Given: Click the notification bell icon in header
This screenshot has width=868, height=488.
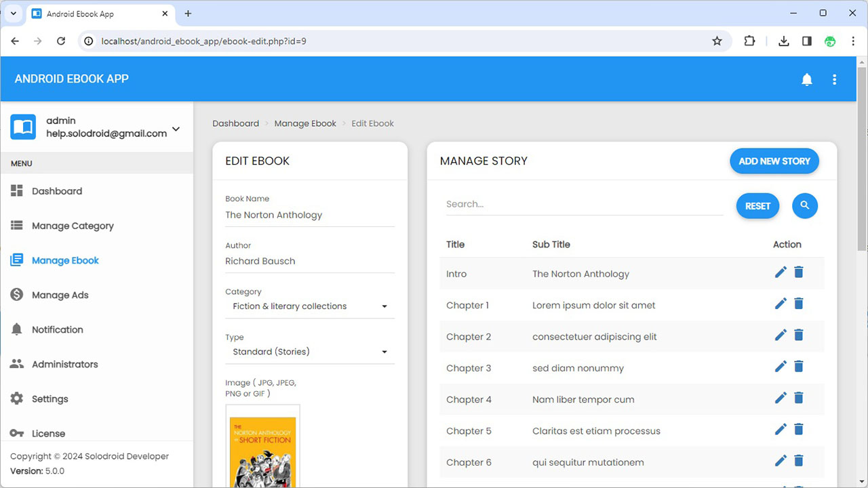Looking at the screenshot, I should pos(806,79).
